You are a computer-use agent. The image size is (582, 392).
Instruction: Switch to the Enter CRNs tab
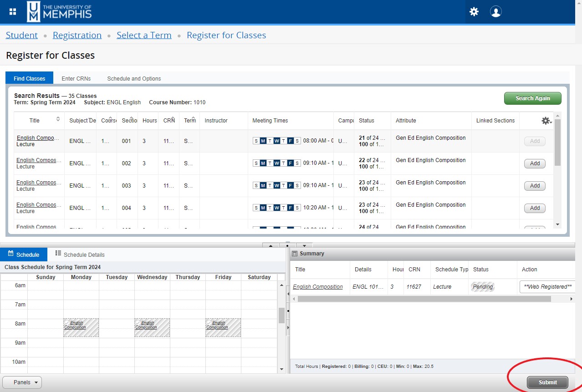tap(76, 78)
